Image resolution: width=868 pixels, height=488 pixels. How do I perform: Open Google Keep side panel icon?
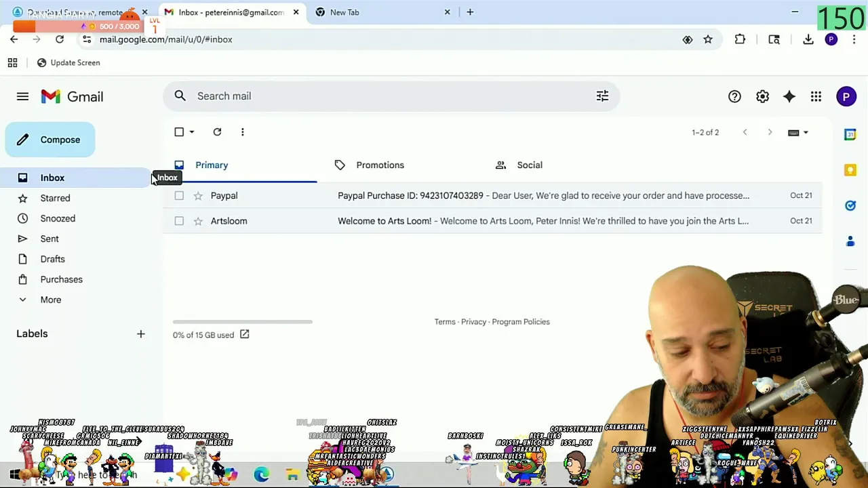point(850,170)
